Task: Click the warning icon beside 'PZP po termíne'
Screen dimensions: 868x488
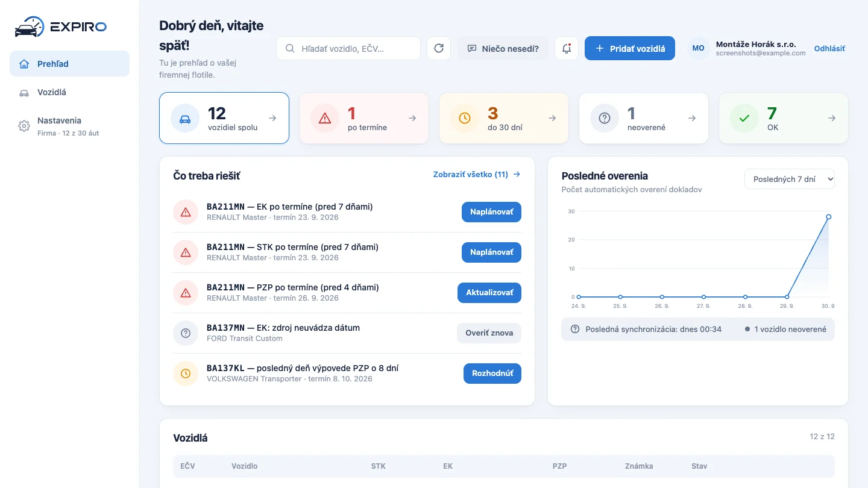Action: pyautogui.click(x=186, y=293)
